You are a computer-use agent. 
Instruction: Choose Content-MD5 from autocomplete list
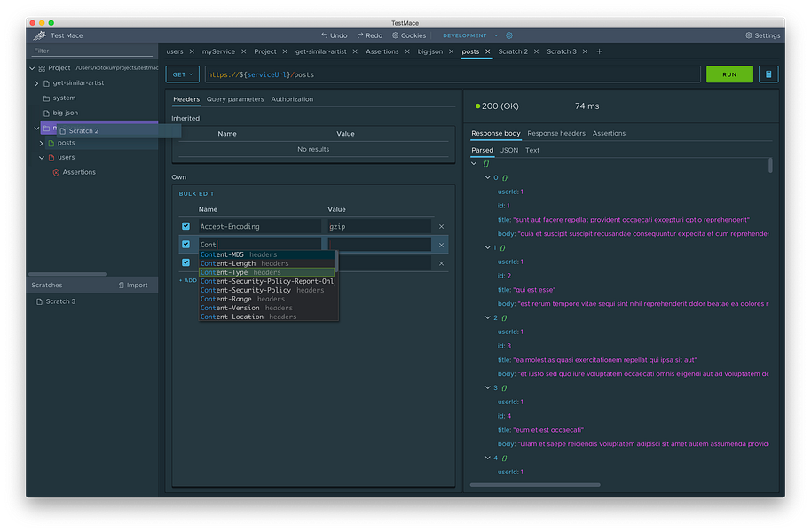pos(267,254)
